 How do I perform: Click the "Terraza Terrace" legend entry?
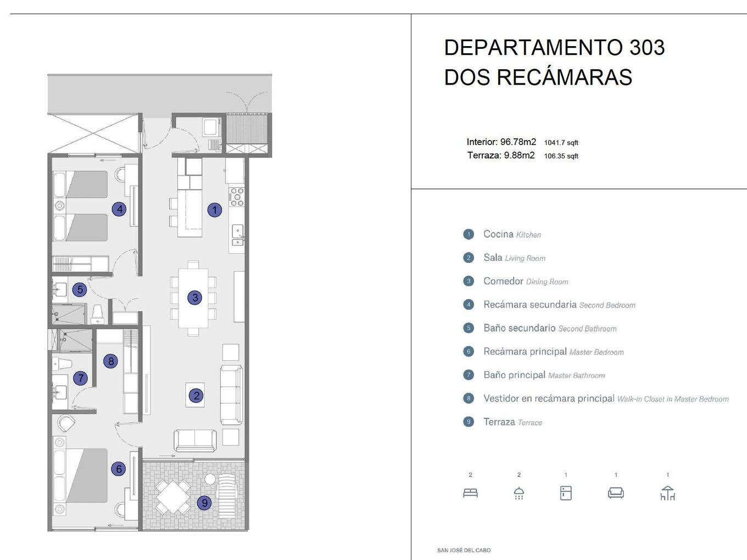[512, 422]
